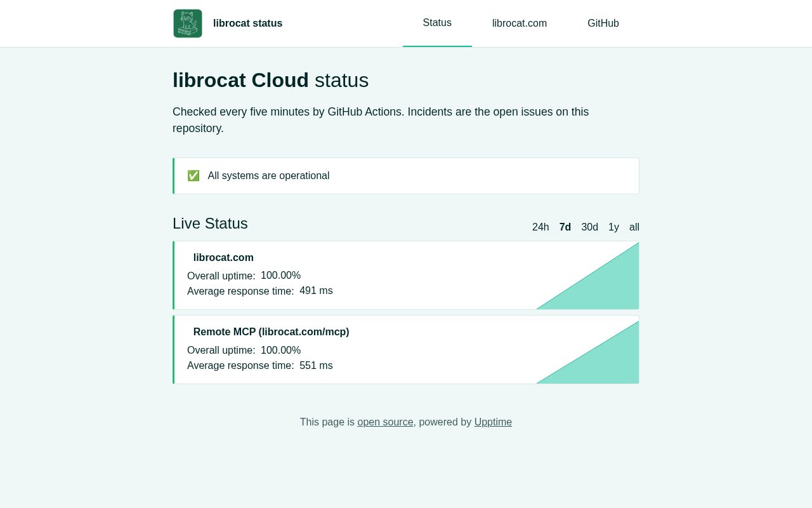Screen dimensions: 812x508
Task: Click the 491 ms response time value
Action: [x=316, y=291]
